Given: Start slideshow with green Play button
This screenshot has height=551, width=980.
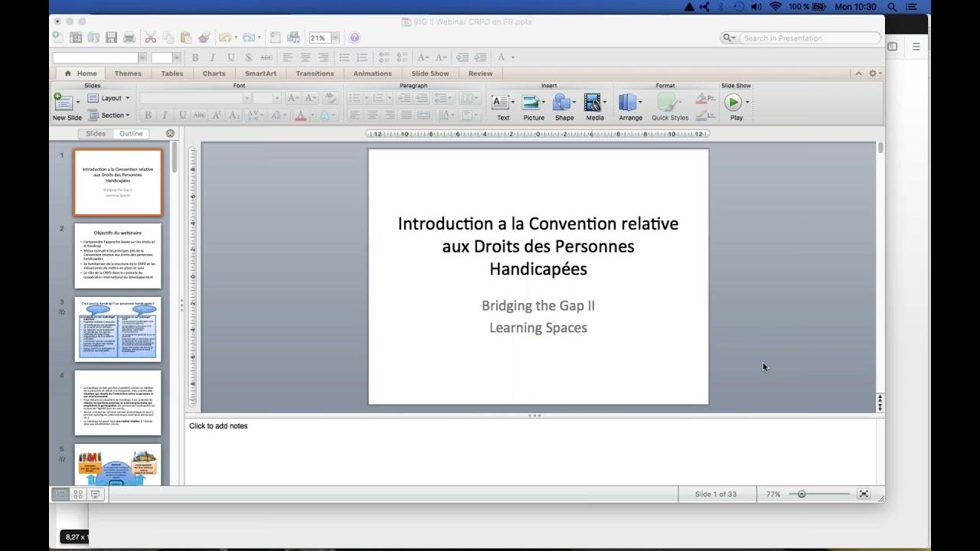Looking at the screenshot, I should point(733,102).
